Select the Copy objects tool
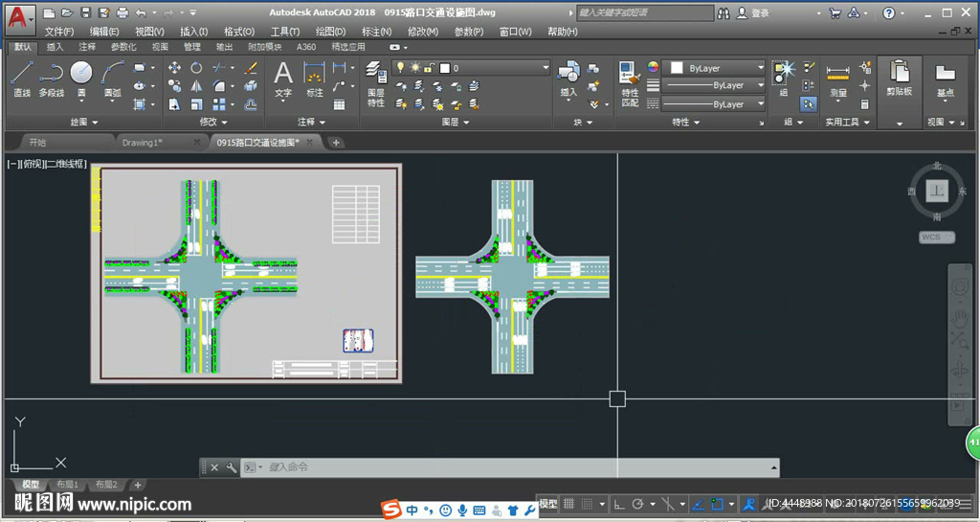 [x=174, y=85]
